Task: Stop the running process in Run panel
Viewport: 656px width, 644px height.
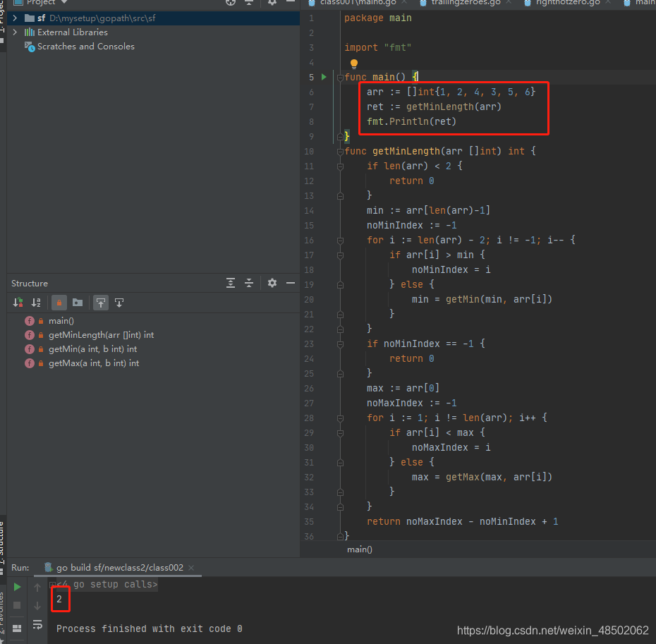Action: [x=17, y=605]
